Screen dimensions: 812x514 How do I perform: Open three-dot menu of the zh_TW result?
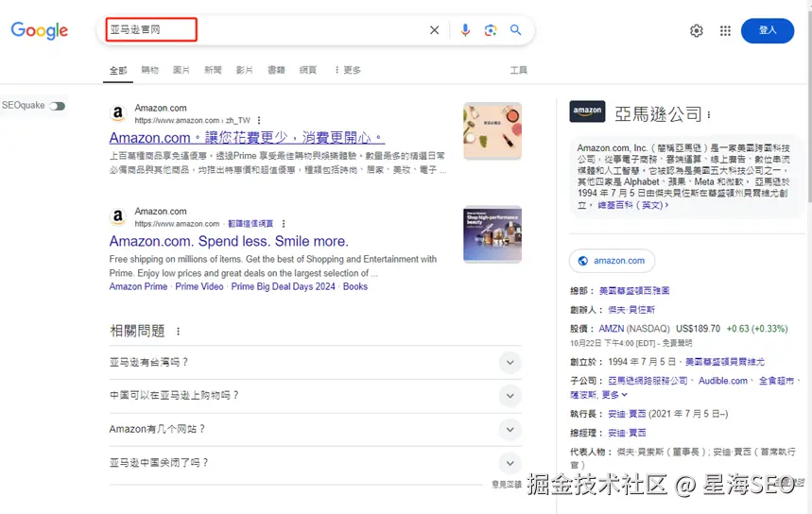[259, 120]
